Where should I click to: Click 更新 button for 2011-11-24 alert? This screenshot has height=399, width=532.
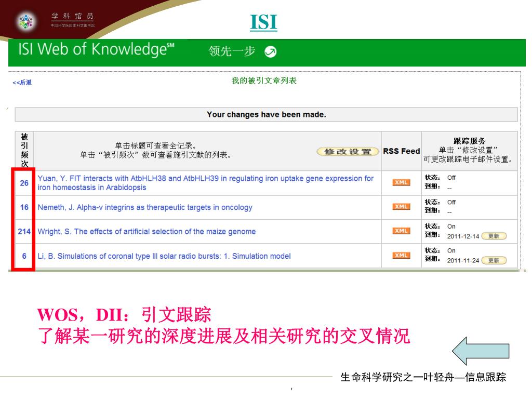click(494, 261)
